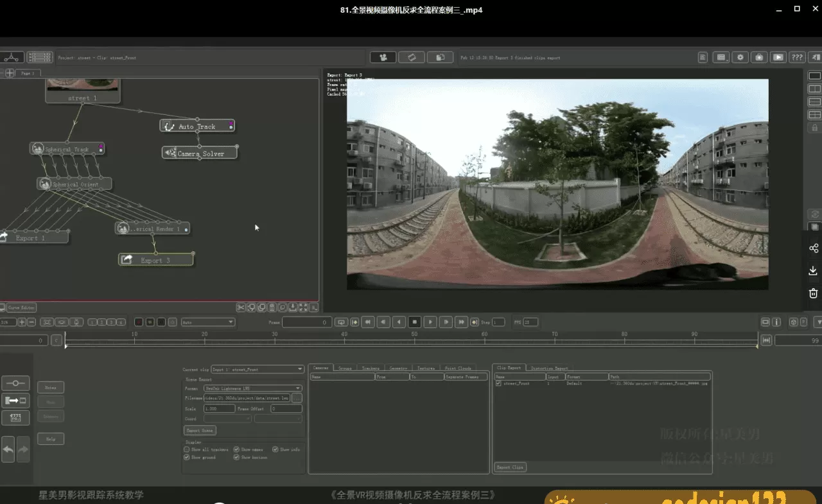Viewport: 822px width, 504px height.
Task: Click the Export 3 node icon
Action: click(x=127, y=260)
